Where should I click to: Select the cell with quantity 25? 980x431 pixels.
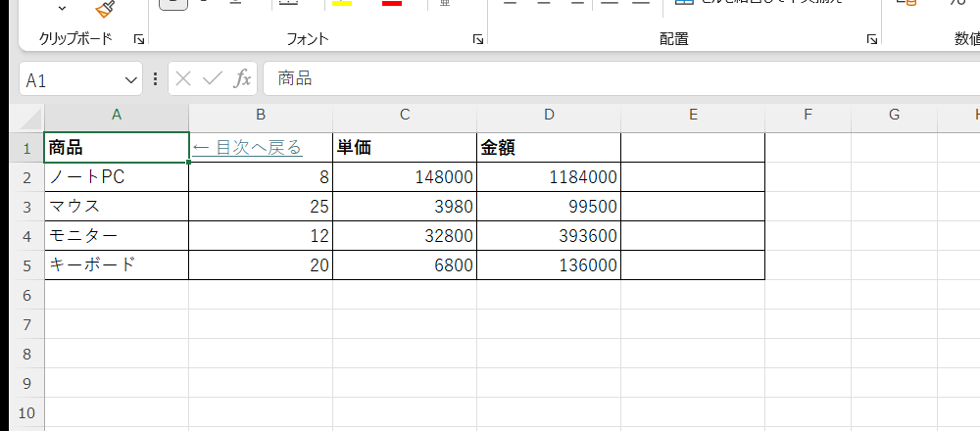click(261, 207)
